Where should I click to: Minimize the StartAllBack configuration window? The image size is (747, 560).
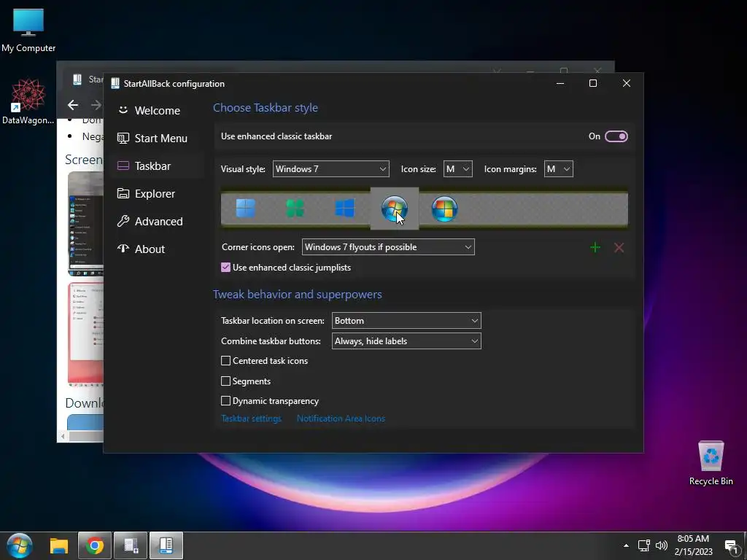[x=560, y=83]
